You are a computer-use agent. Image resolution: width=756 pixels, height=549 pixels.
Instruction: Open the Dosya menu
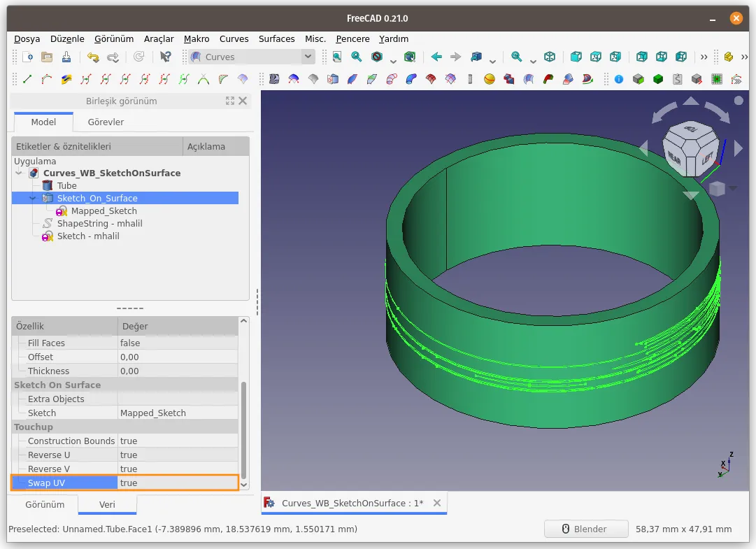click(x=27, y=38)
